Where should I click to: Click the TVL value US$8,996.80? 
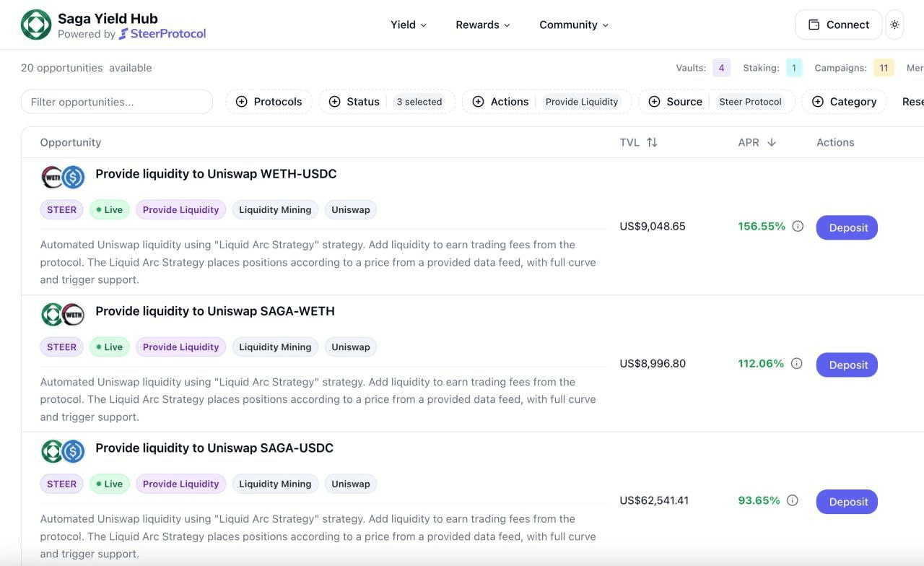click(x=653, y=363)
